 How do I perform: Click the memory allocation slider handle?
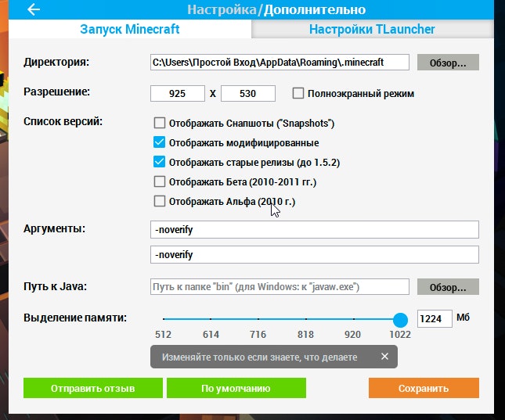point(400,320)
